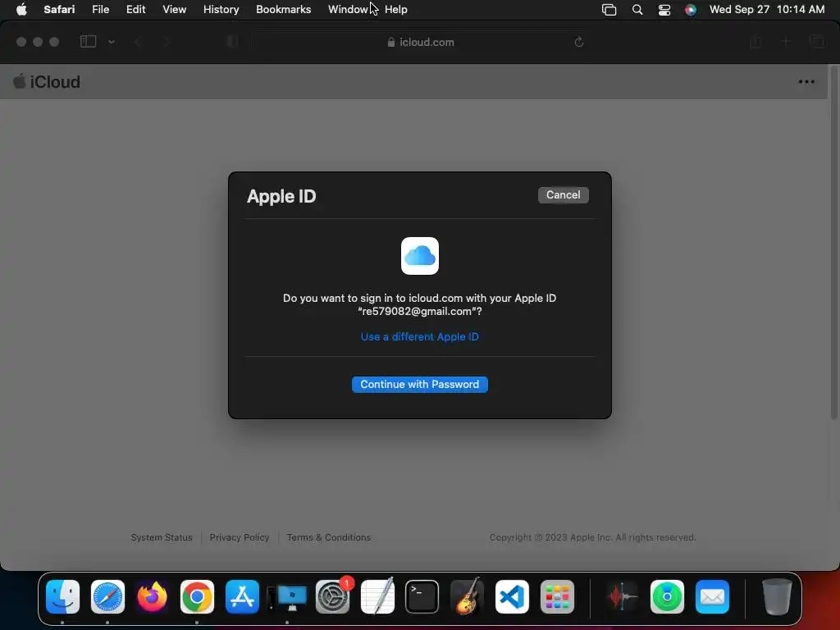
Task: Activate Siri from menu bar
Action: coord(691,10)
